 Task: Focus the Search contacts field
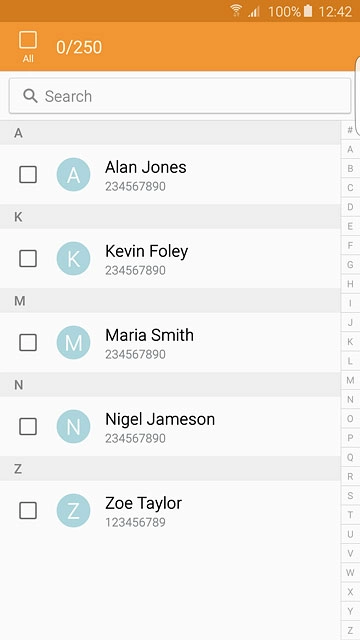point(180,96)
